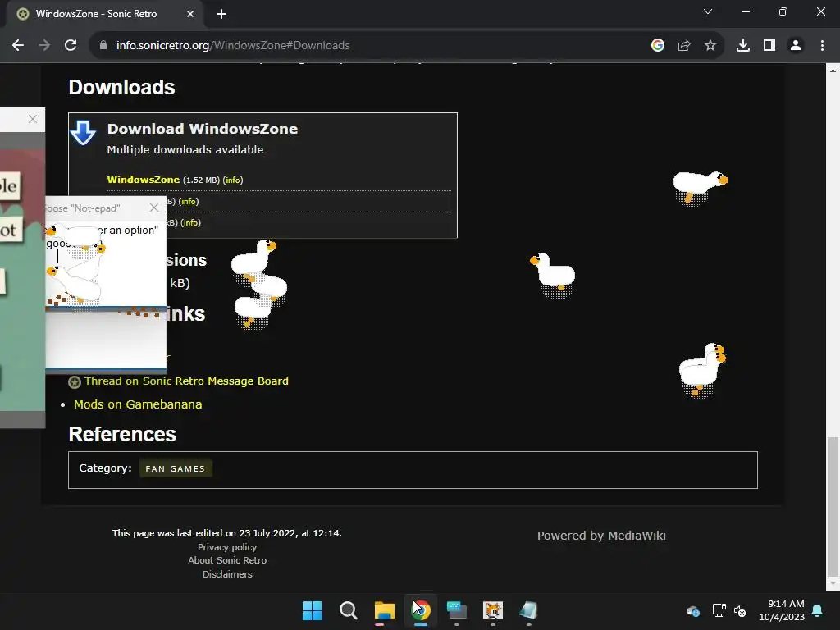Click the geese at bottom right
The width and height of the screenshot is (840, 630).
(702, 370)
